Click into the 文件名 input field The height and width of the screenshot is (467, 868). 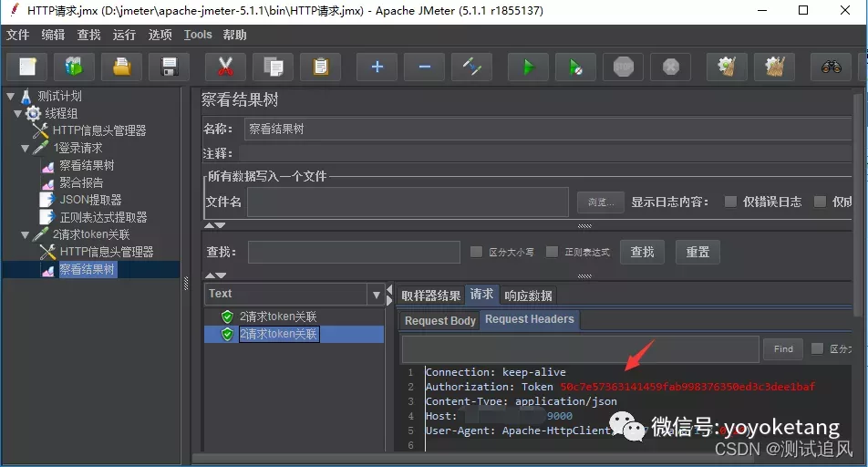(408, 202)
